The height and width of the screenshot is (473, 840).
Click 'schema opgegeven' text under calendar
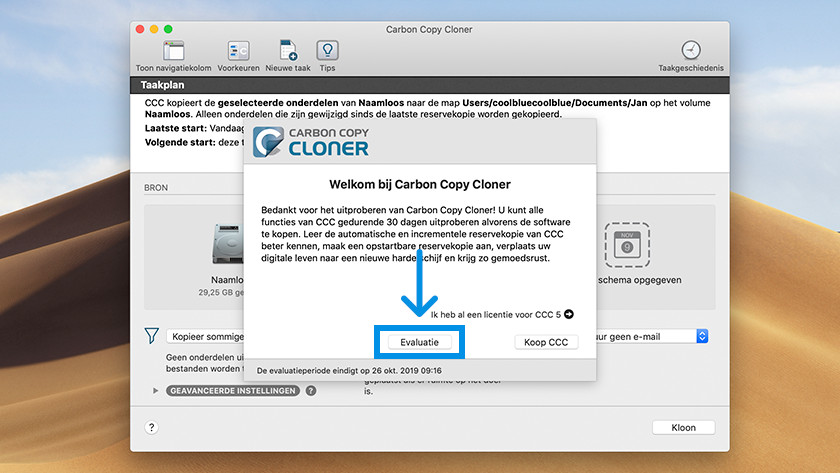coord(640,280)
